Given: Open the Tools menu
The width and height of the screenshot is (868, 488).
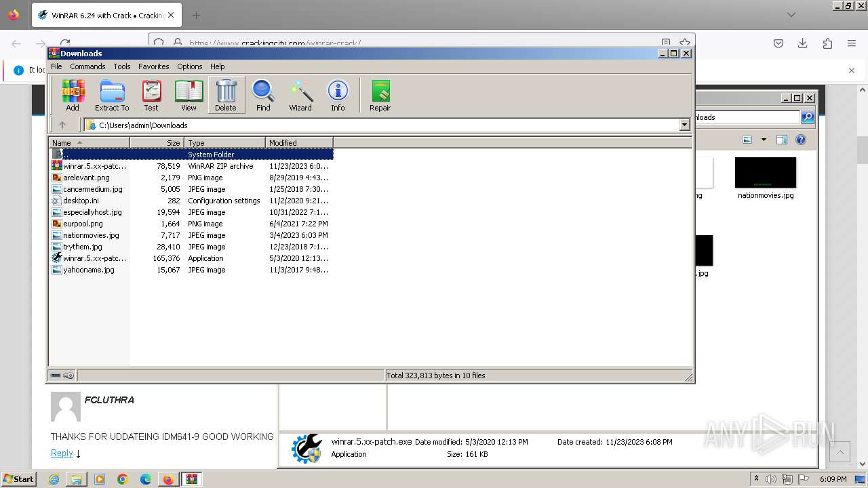Looking at the screenshot, I should 122,66.
